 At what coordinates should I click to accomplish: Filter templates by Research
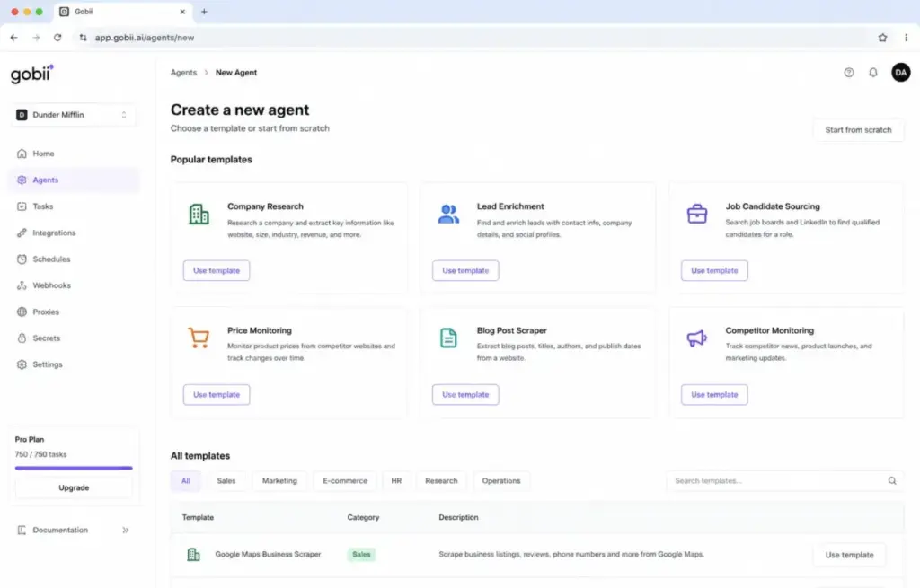point(441,480)
